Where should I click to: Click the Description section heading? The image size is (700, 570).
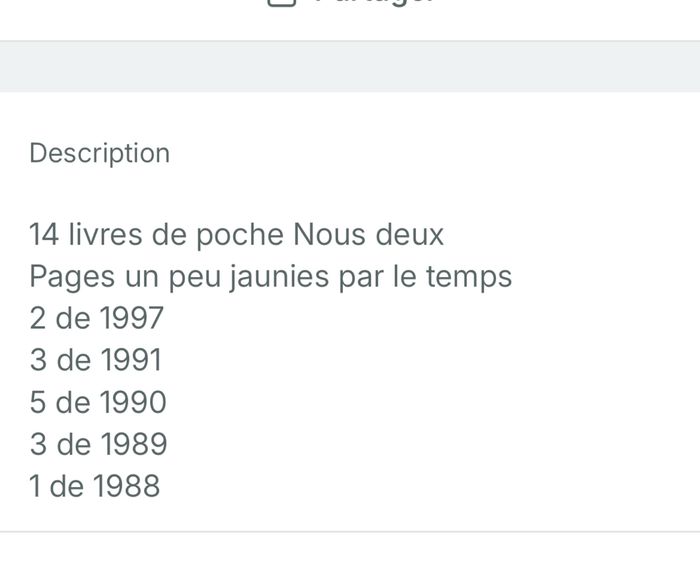point(99,153)
